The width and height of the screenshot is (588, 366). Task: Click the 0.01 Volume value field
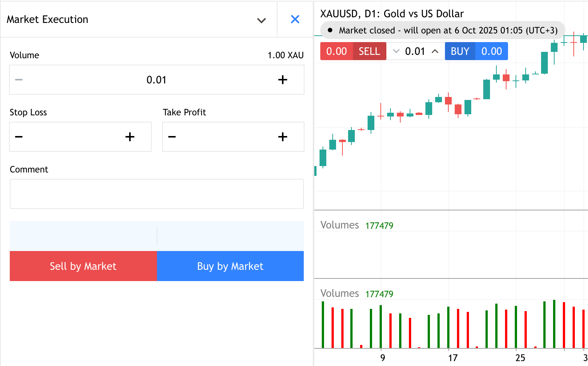click(157, 80)
